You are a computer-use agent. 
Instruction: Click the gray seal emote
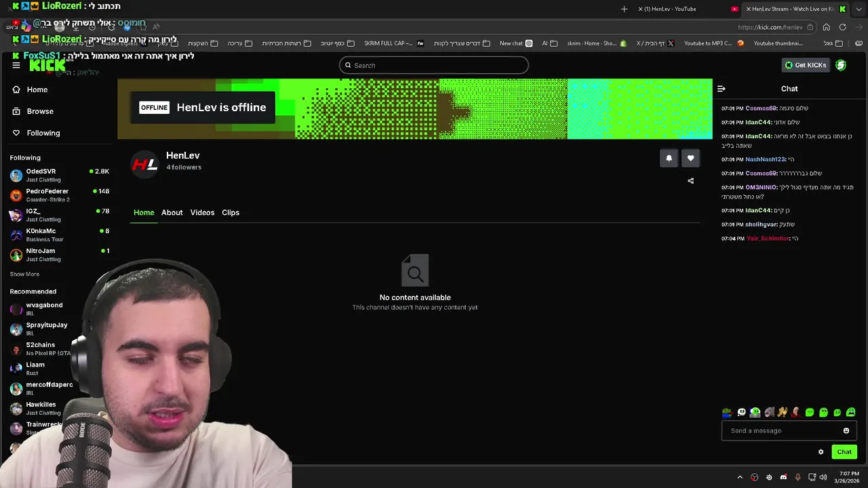point(769,412)
